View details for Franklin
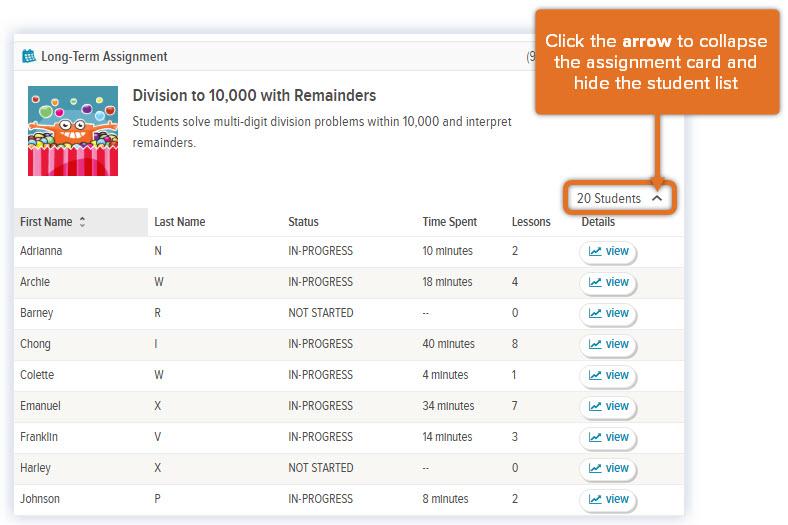Viewport: 788px width, 525px height. 608,438
